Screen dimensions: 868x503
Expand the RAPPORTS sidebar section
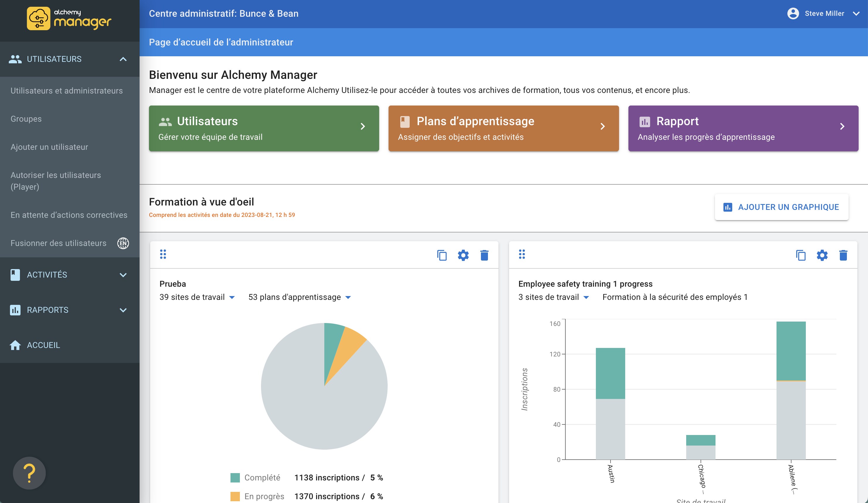pos(123,310)
